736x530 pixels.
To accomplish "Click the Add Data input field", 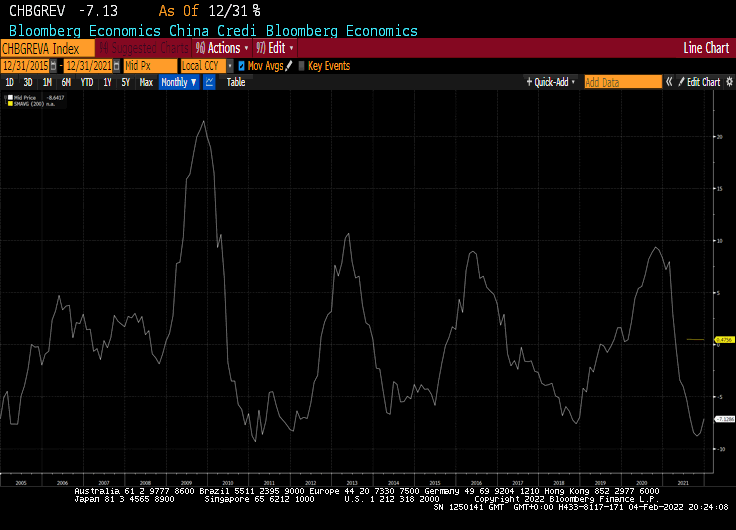I will [622, 82].
